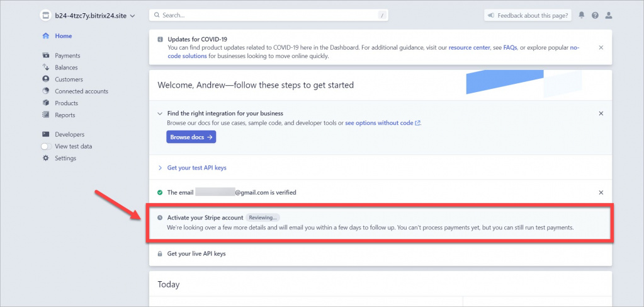Click the lock icon beside live API keys

[x=160, y=254]
